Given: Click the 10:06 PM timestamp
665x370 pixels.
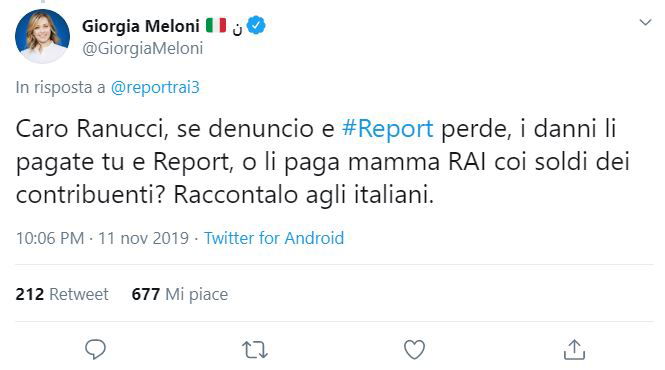Looking at the screenshot, I should click(50, 238).
